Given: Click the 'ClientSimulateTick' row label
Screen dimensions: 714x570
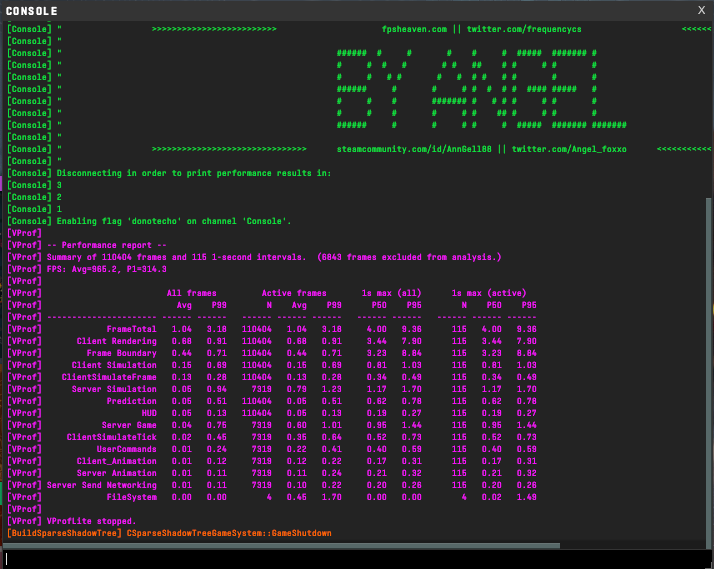Looking at the screenshot, I should click(x=112, y=437).
